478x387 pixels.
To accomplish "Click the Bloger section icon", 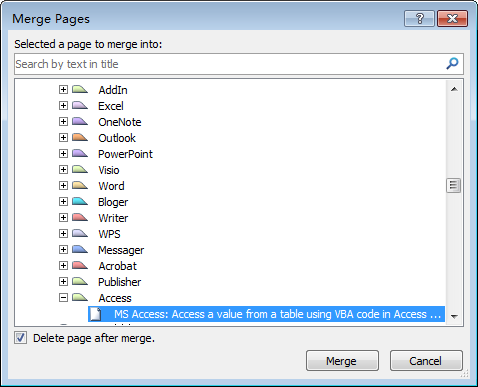I will [80, 201].
